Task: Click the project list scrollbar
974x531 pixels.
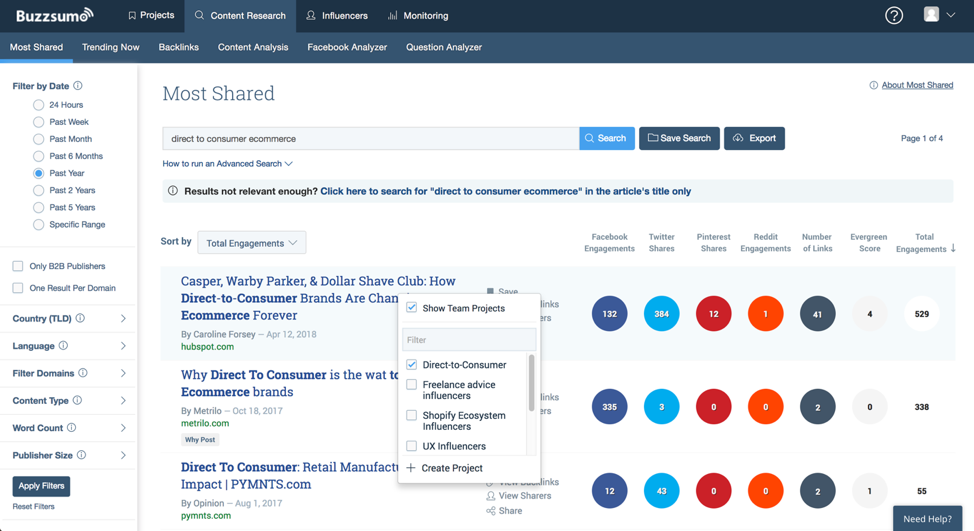Action: 531,382
